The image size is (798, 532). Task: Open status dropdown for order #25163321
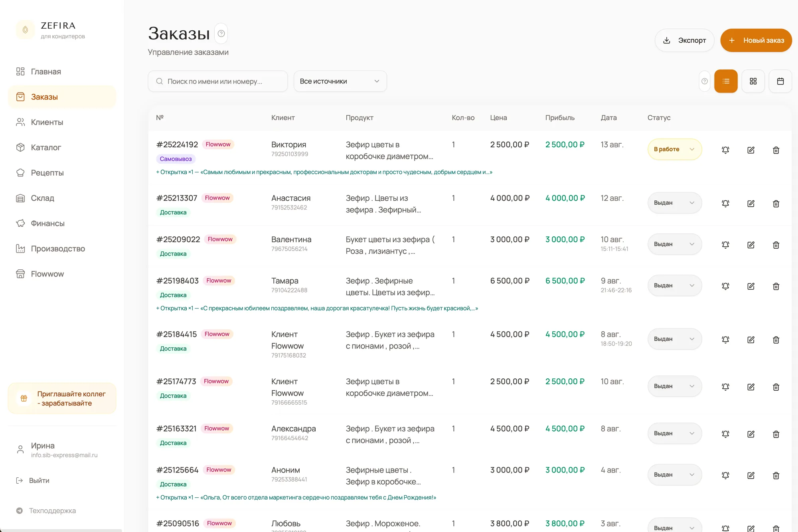coord(674,433)
